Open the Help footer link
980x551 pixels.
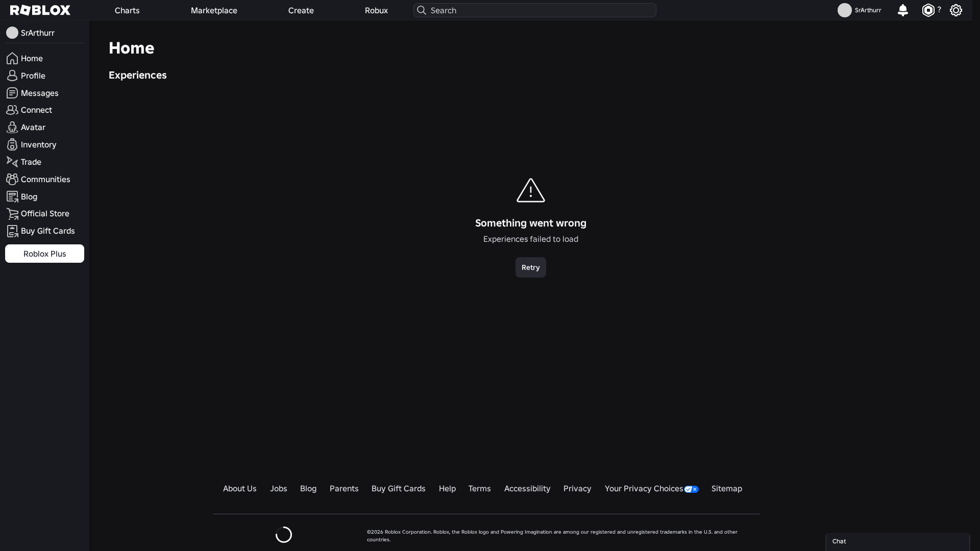(x=447, y=489)
